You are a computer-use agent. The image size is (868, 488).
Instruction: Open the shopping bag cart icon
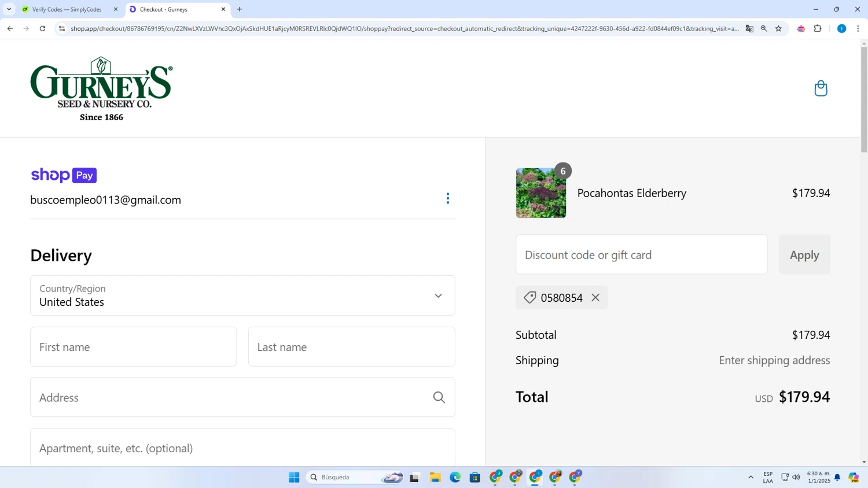pyautogui.click(x=821, y=88)
